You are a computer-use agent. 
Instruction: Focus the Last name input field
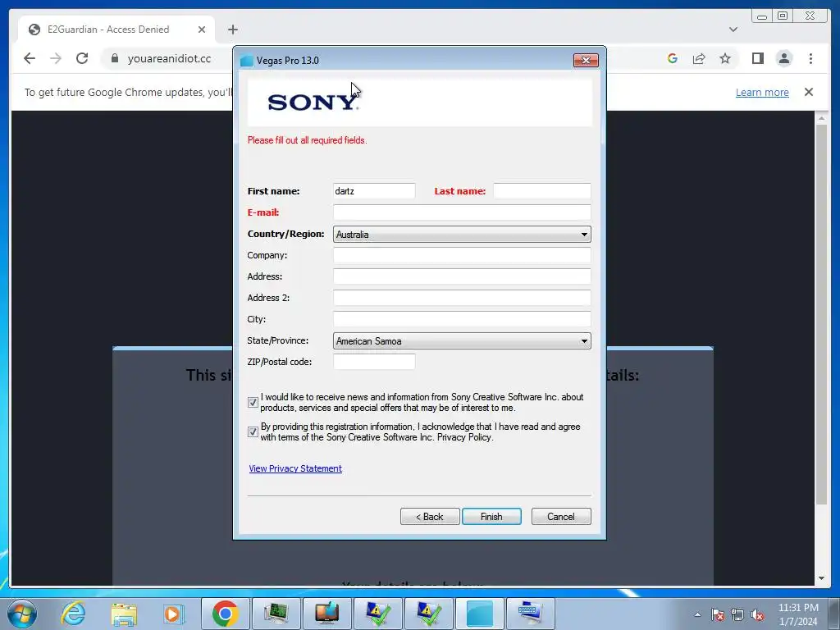[x=541, y=190]
